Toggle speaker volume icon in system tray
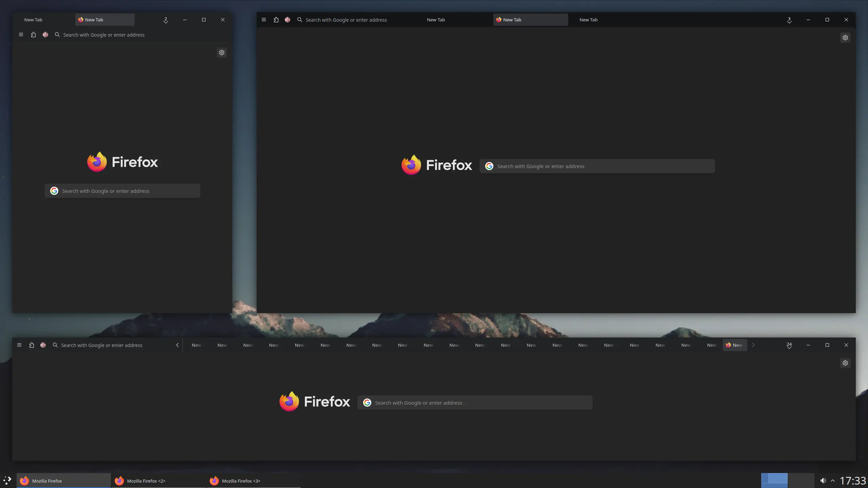Screen dimensions: 868x488 823,480
